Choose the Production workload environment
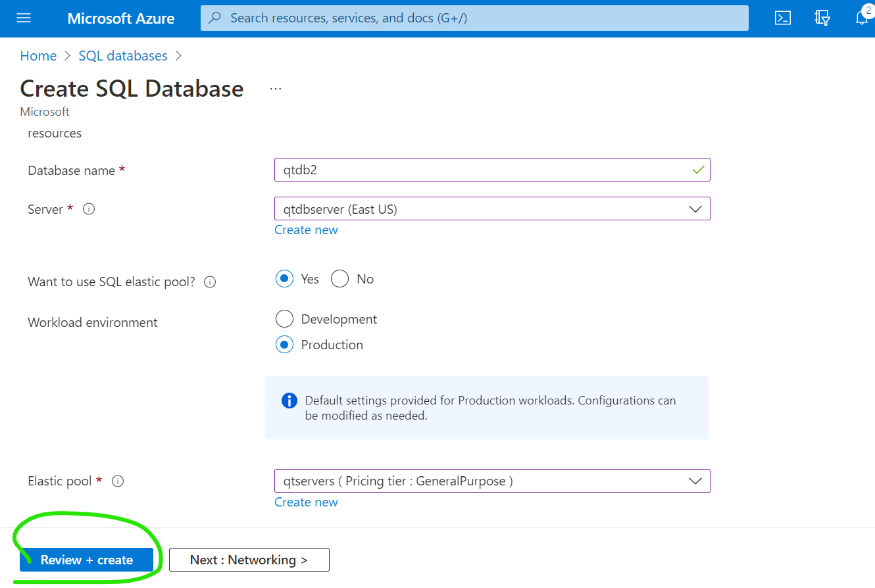This screenshot has height=588, width=875. click(284, 345)
